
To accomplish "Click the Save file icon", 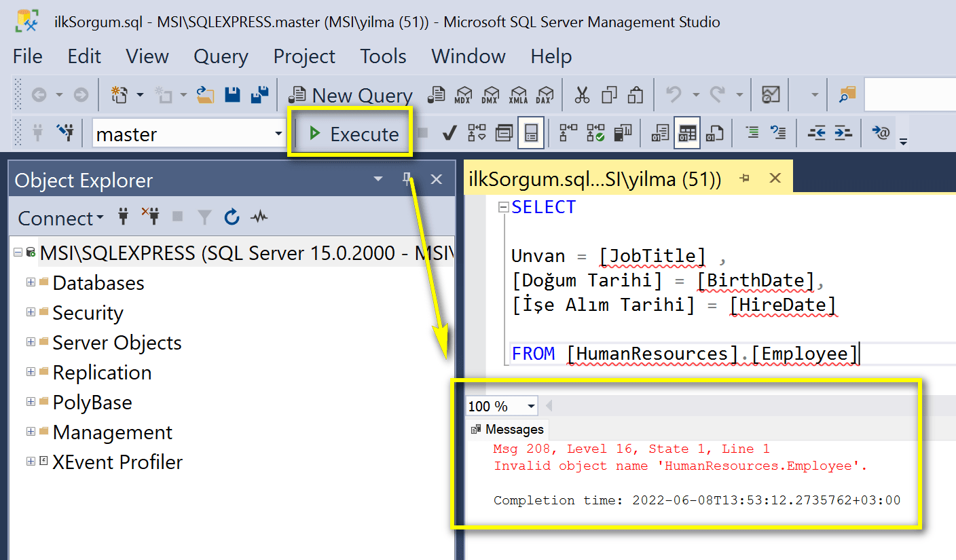I will [233, 95].
